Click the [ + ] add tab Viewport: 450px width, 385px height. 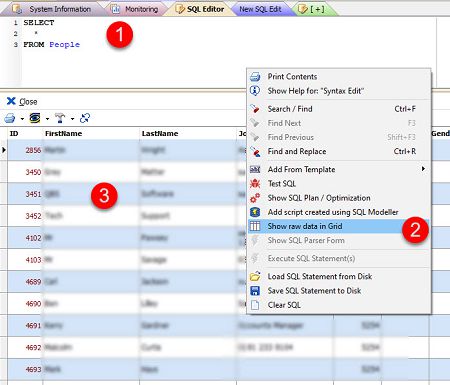point(312,9)
